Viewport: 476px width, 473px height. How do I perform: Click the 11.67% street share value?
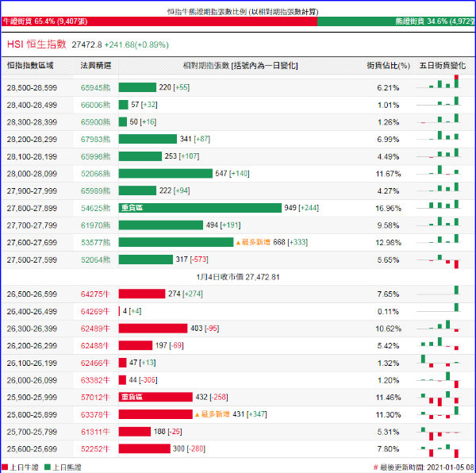(x=388, y=174)
